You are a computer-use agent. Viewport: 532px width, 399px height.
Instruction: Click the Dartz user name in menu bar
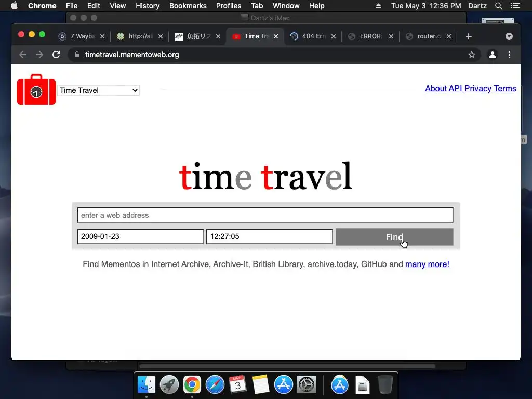(477, 6)
